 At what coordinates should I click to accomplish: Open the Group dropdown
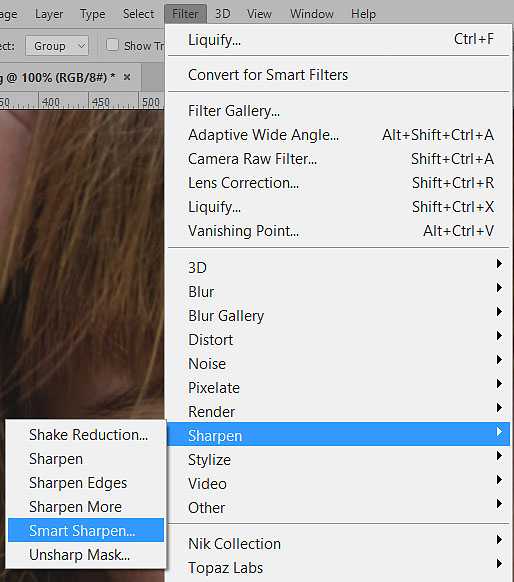57,46
